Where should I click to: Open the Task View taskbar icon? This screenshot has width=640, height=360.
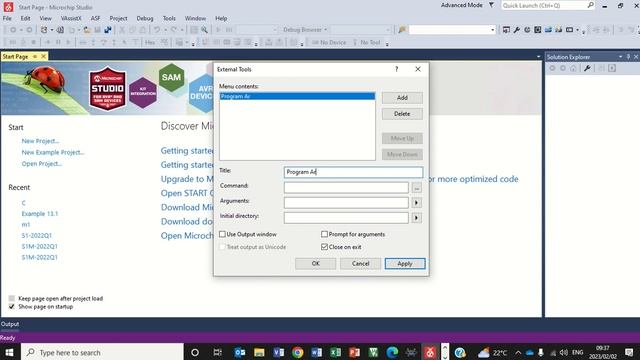[x=217, y=352]
